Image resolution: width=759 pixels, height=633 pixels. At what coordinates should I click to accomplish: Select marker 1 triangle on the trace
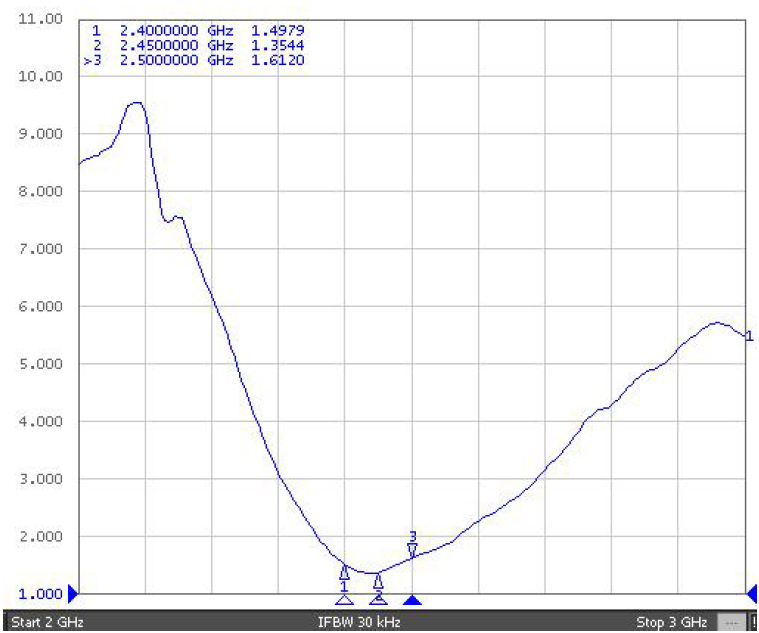(x=345, y=572)
